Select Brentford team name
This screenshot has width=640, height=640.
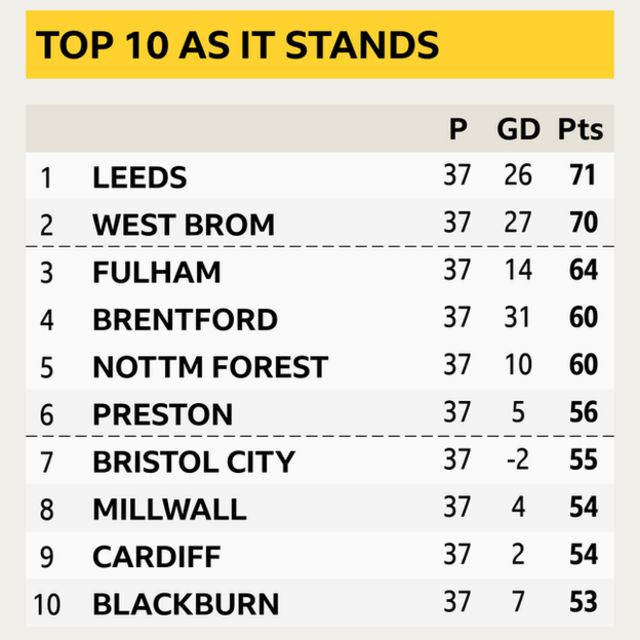(x=185, y=320)
